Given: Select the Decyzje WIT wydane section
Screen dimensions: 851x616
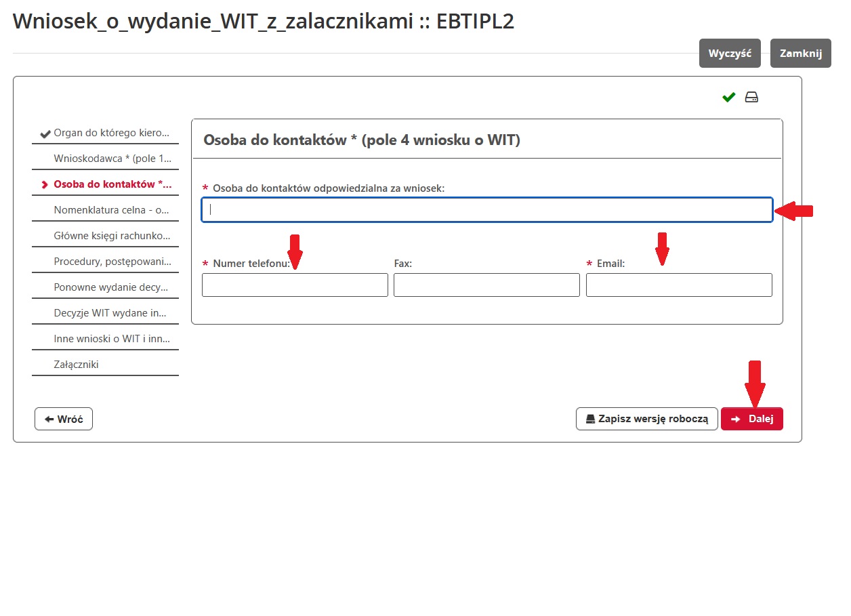Looking at the screenshot, I should (x=110, y=312).
